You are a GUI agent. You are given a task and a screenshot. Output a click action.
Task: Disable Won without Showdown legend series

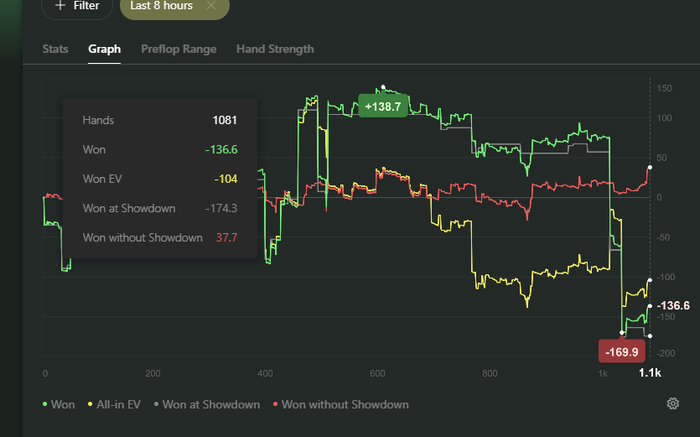pos(339,405)
